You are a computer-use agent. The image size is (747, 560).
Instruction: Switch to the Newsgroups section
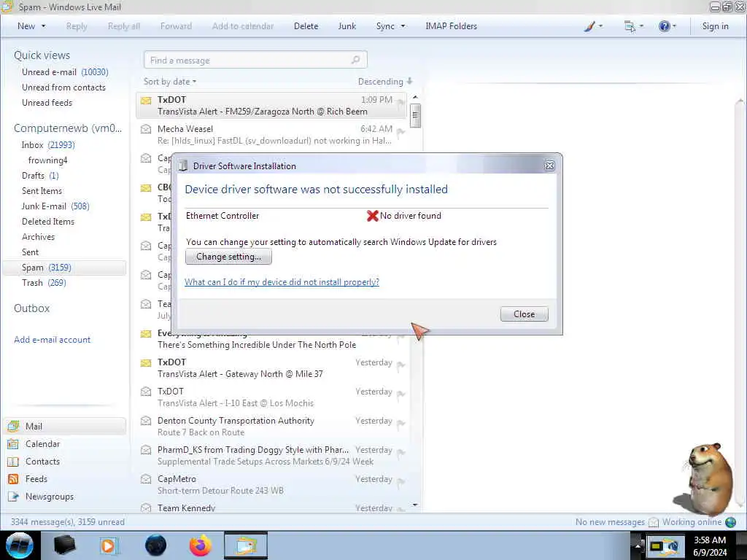pyautogui.click(x=50, y=496)
